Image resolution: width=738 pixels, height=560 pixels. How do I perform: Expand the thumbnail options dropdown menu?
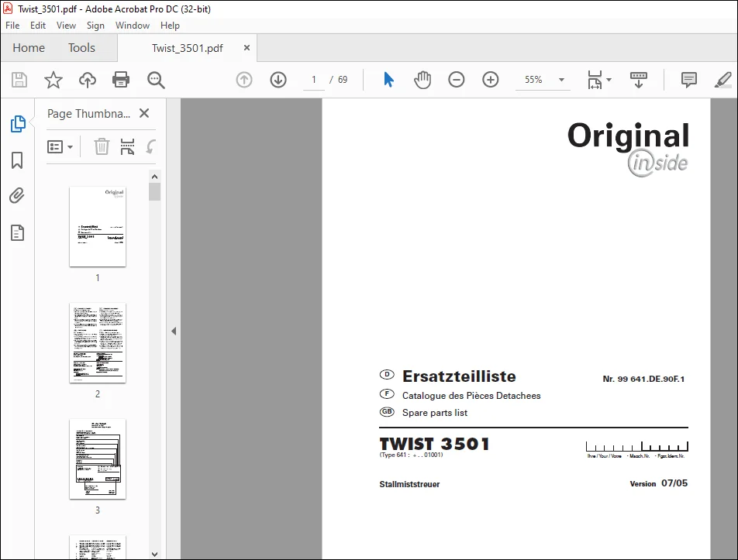(60, 147)
